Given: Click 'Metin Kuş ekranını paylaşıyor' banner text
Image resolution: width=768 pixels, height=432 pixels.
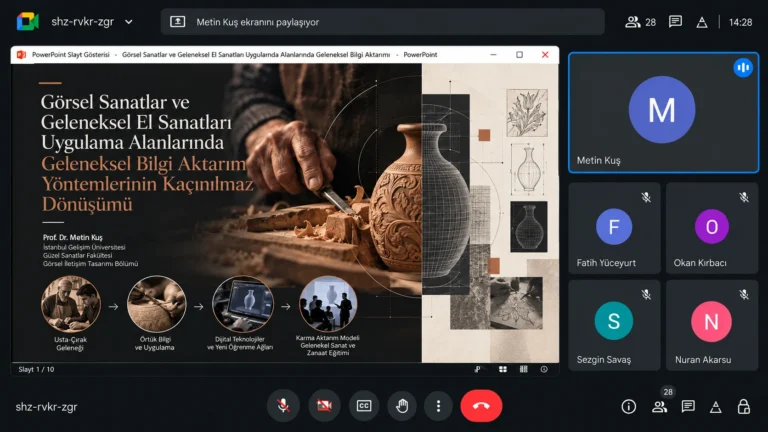Looking at the screenshot, I should 258,22.
